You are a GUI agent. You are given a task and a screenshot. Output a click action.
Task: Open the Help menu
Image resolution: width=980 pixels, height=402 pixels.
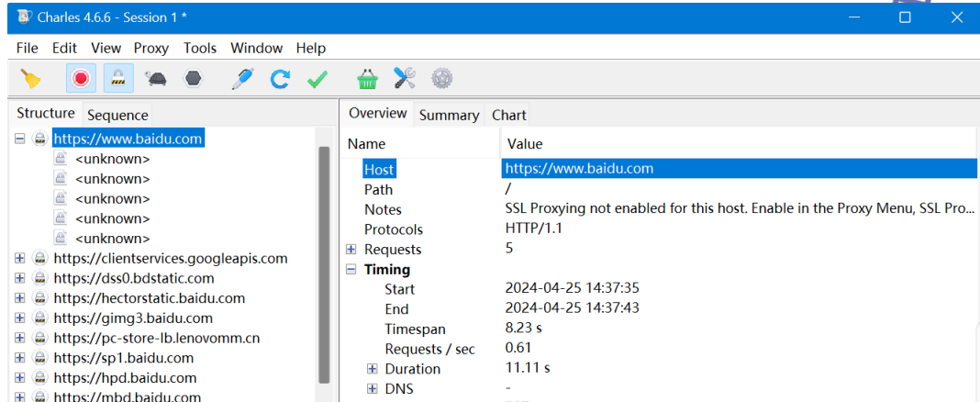pos(311,48)
